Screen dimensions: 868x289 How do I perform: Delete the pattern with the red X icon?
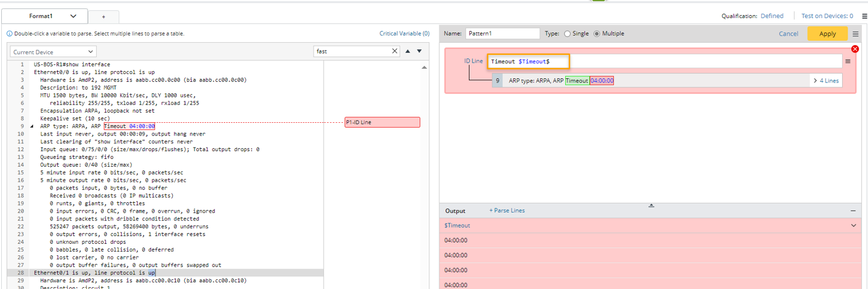click(x=855, y=49)
